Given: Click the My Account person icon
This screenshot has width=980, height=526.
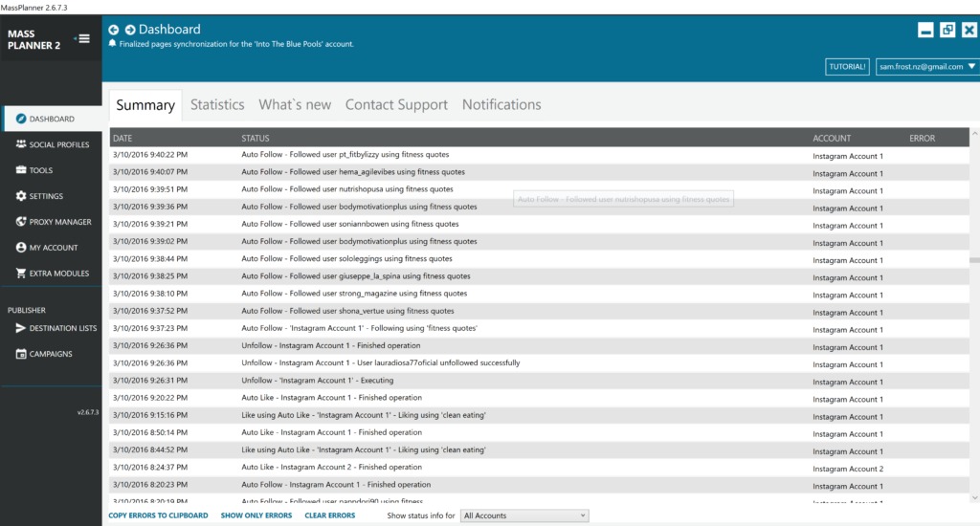Looking at the screenshot, I should tap(21, 248).
